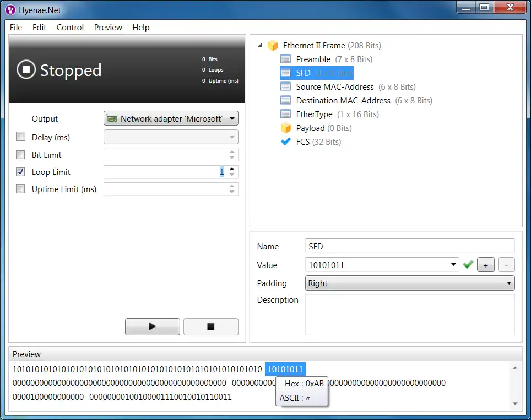The height and width of the screenshot is (420, 531).
Task: Click the 0001000000000000 EtherType bits in Preview
Action: pyautogui.click(x=48, y=397)
